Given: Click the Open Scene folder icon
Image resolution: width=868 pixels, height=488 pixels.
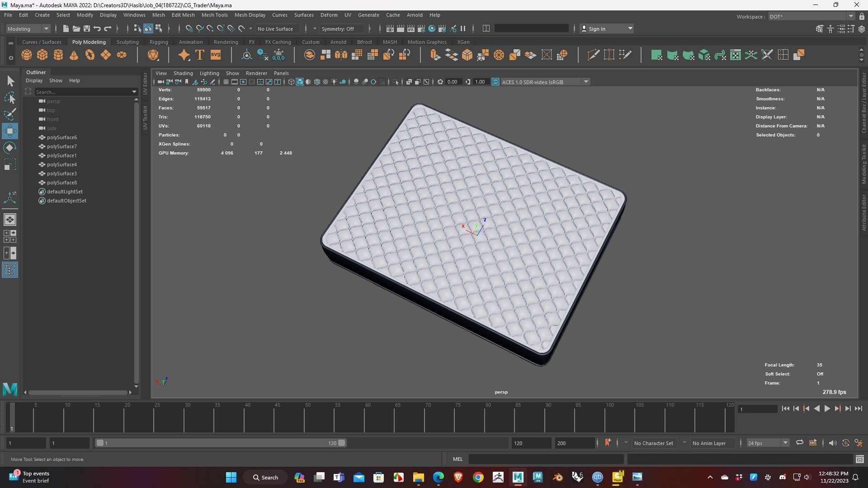Looking at the screenshot, I should coord(76,28).
